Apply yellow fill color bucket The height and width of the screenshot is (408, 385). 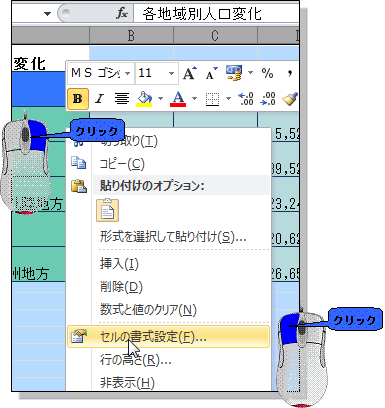144,99
